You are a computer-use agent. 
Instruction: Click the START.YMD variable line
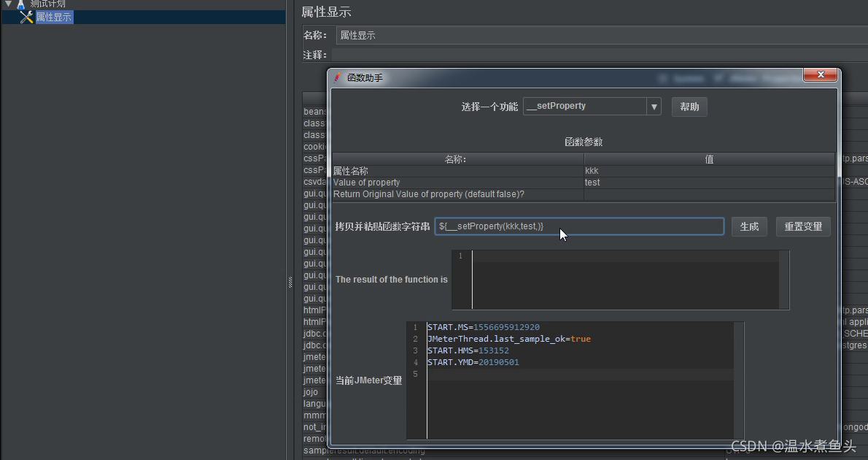click(x=473, y=362)
